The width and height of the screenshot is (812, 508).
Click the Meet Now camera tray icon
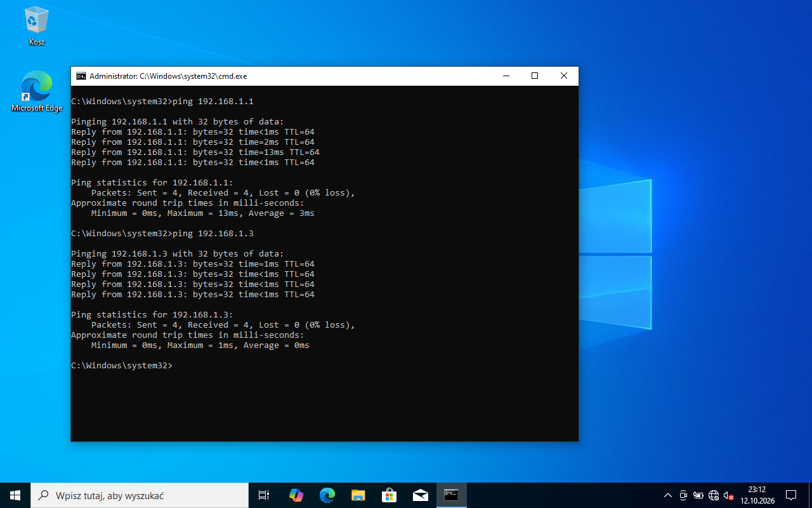(683, 495)
